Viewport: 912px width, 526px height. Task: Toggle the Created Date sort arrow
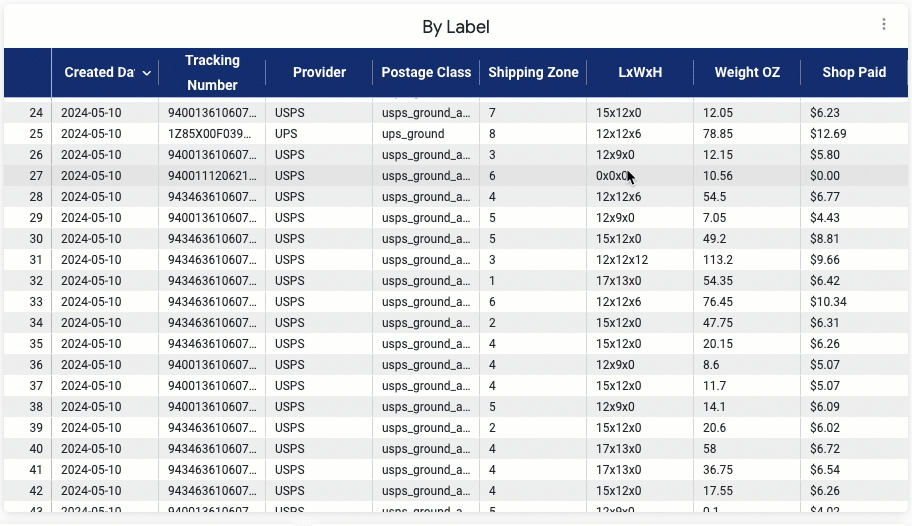click(x=147, y=73)
